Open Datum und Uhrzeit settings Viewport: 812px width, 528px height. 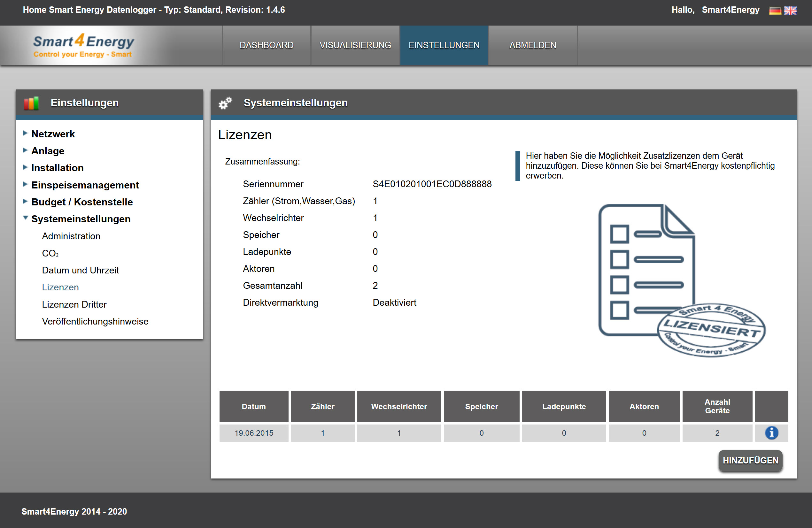(80, 271)
